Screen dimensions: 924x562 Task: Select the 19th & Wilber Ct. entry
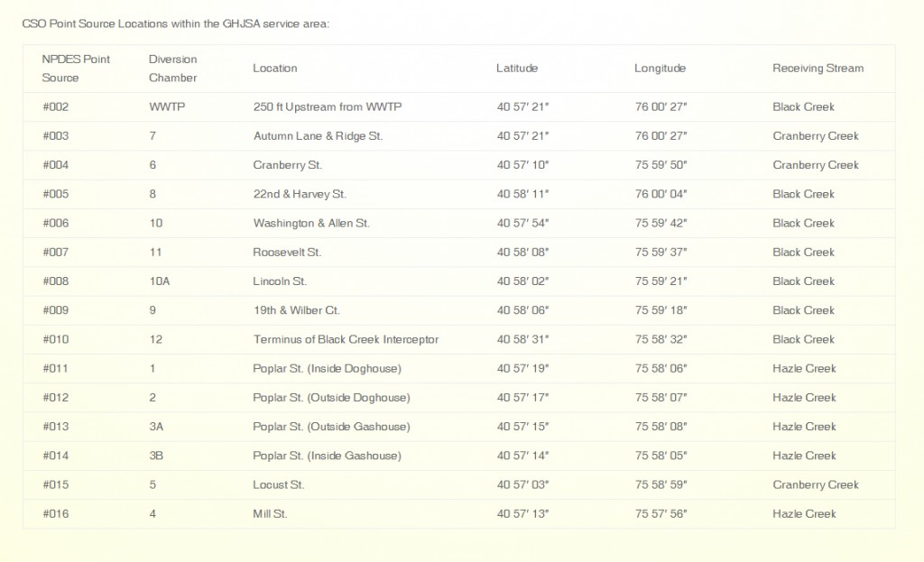click(296, 310)
